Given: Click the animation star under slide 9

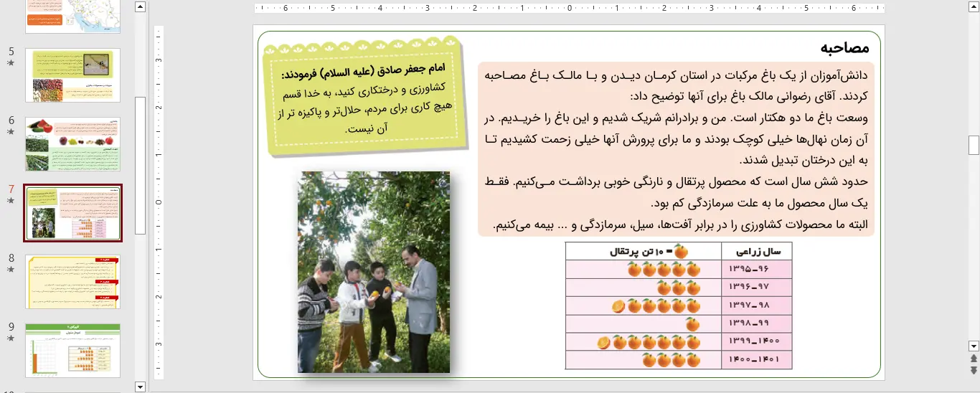Looking at the screenshot, I should click(x=11, y=338).
